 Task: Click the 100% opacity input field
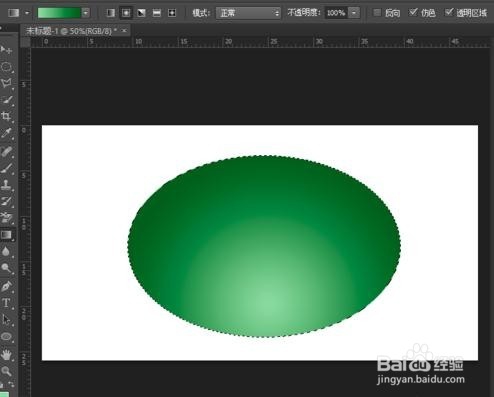pyautogui.click(x=336, y=13)
